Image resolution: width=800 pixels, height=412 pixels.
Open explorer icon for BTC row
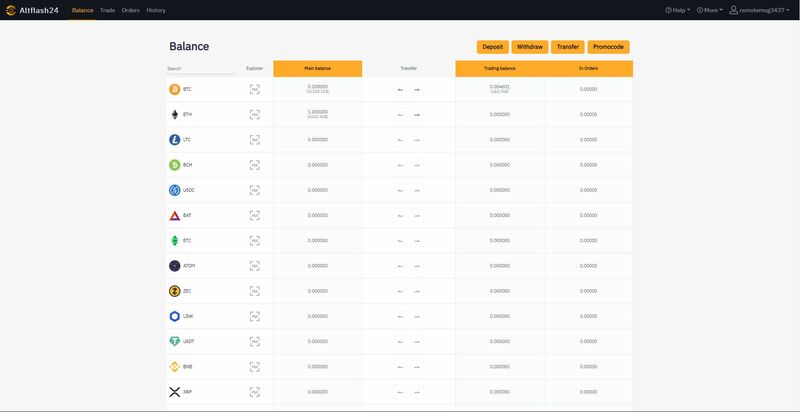coord(255,89)
